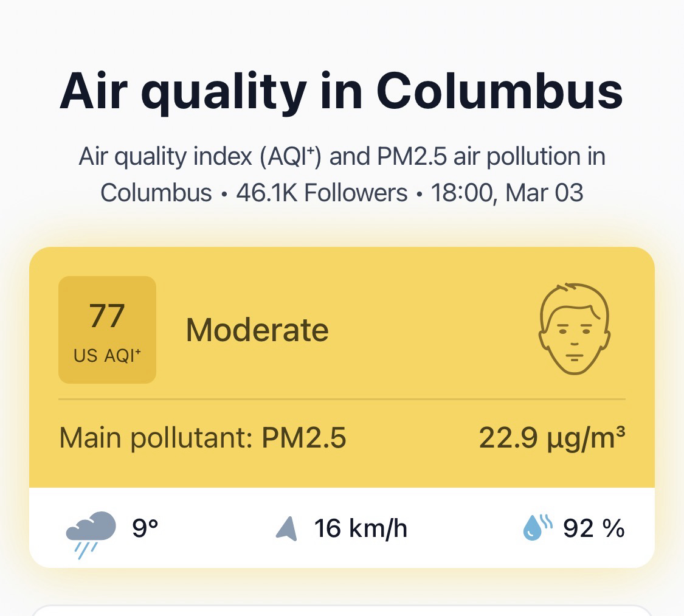Click the 22.9 µg/m³ concentration value

(x=551, y=437)
